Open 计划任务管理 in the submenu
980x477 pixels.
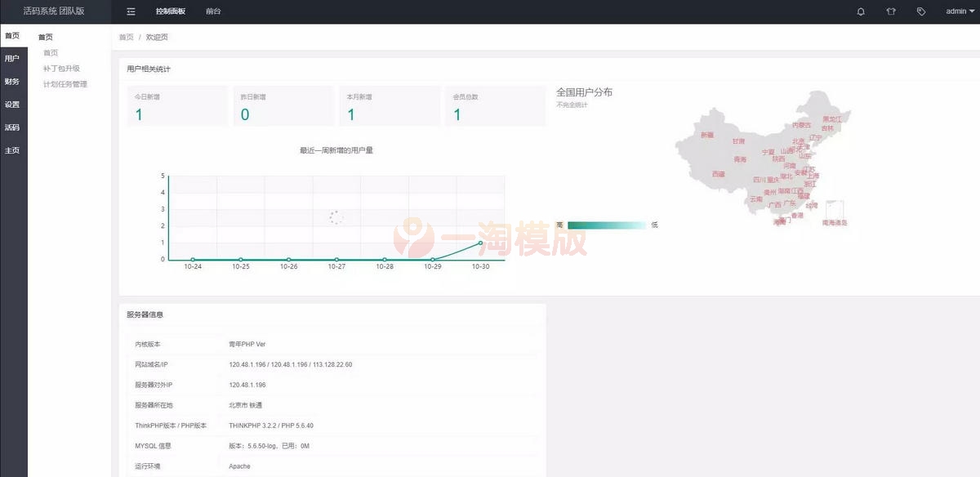[x=64, y=83]
